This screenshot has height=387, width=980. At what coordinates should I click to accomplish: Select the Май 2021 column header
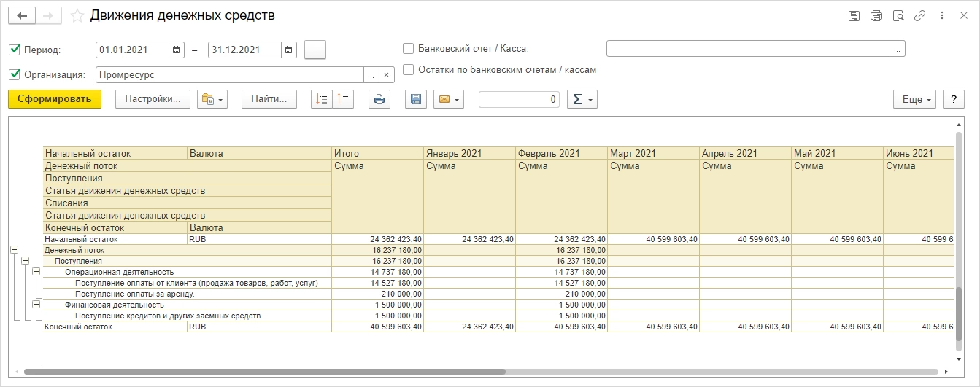(x=837, y=153)
